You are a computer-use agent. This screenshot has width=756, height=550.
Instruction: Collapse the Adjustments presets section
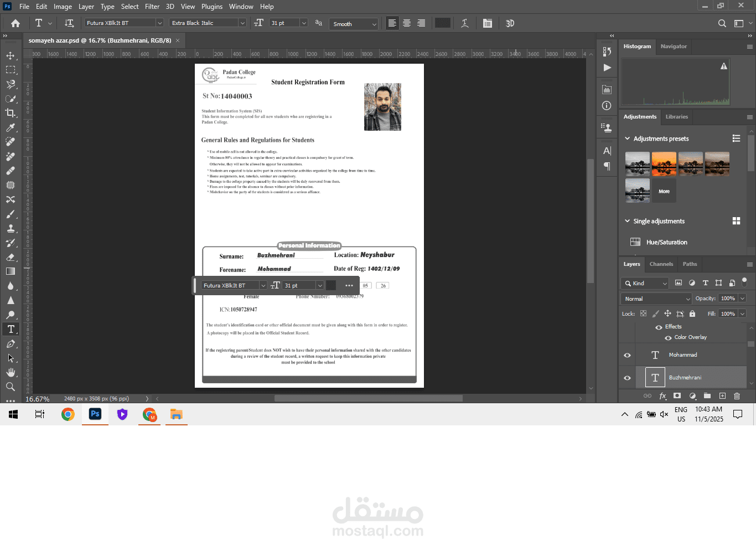[x=627, y=138]
